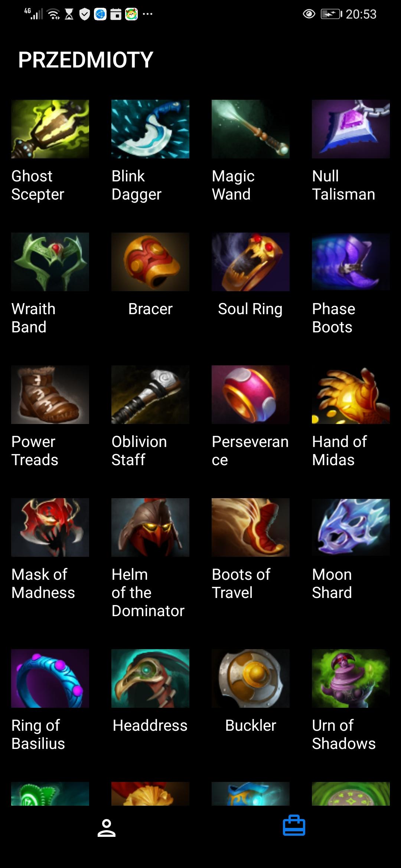Viewport: 401px width, 868px height.
Task: Tap the Buckler shield icon
Action: [251, 678]
